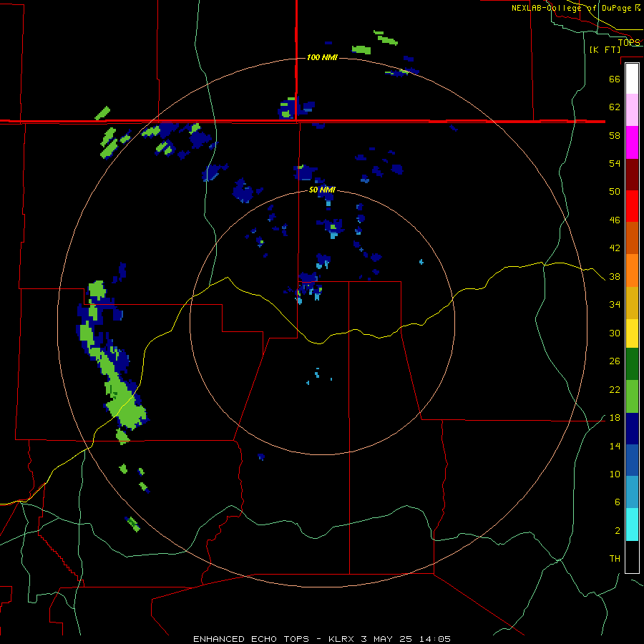Viewport: 644px width, 644px height.
Task: Click the navy blue legend swatch
Action: coord(632,429)
